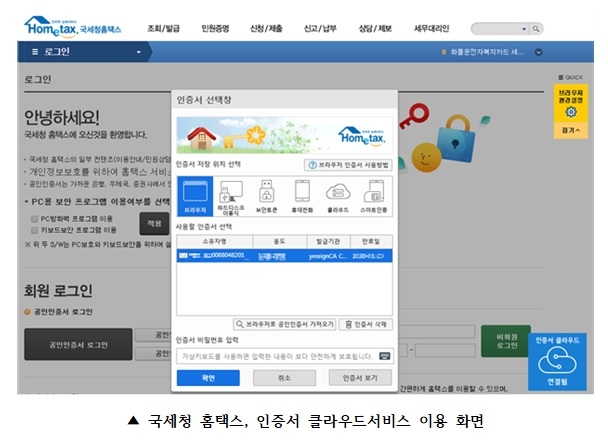
Task: Select 브라우저 certificate storage icon
Action: pos(194,196)
